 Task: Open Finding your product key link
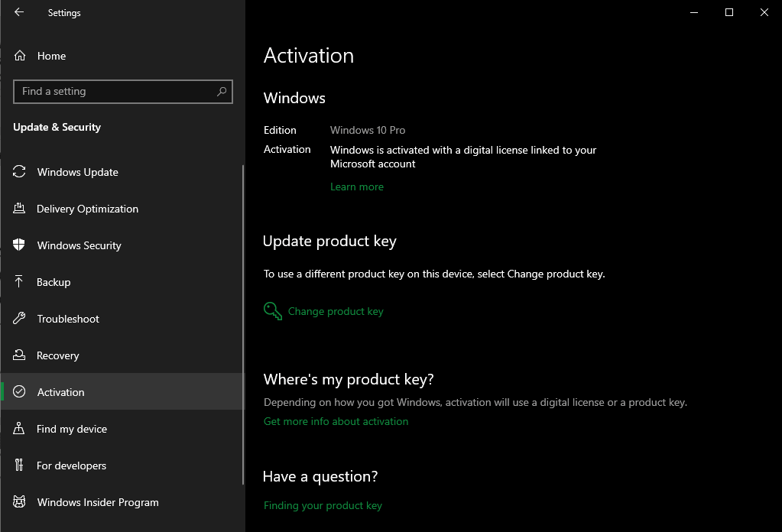point(323,505)
